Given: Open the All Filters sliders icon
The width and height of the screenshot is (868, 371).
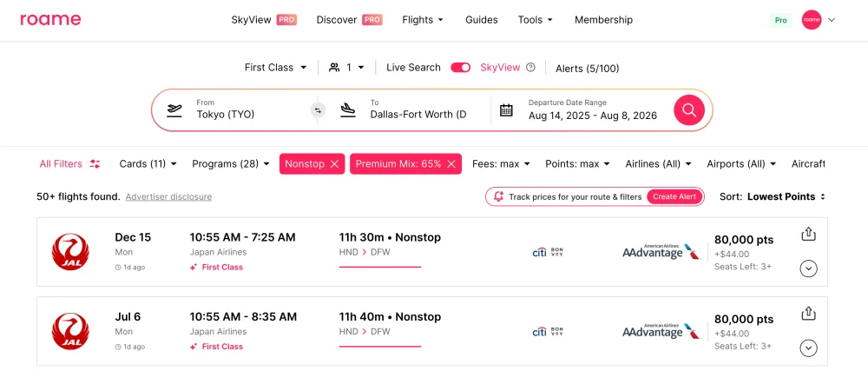Looking at the screenshot, I should [95, 164].
